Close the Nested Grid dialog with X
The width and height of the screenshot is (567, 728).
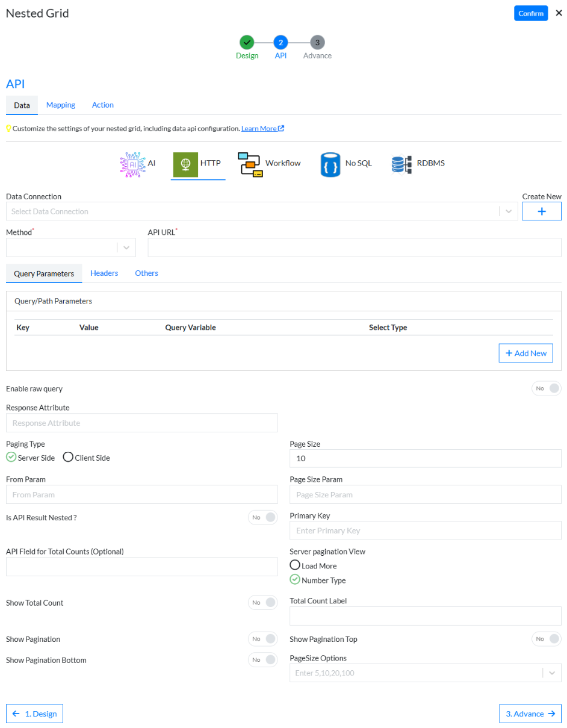click(x=559, y=13)
